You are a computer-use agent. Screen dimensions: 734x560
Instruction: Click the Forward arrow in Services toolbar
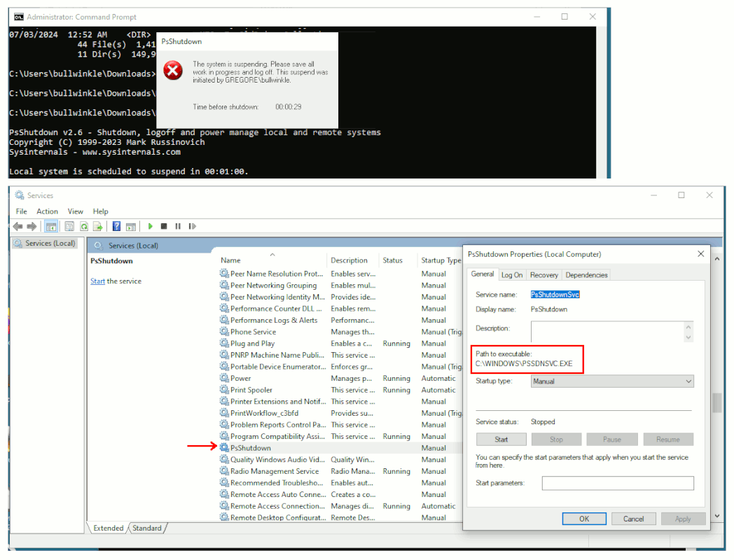point(32,226)
